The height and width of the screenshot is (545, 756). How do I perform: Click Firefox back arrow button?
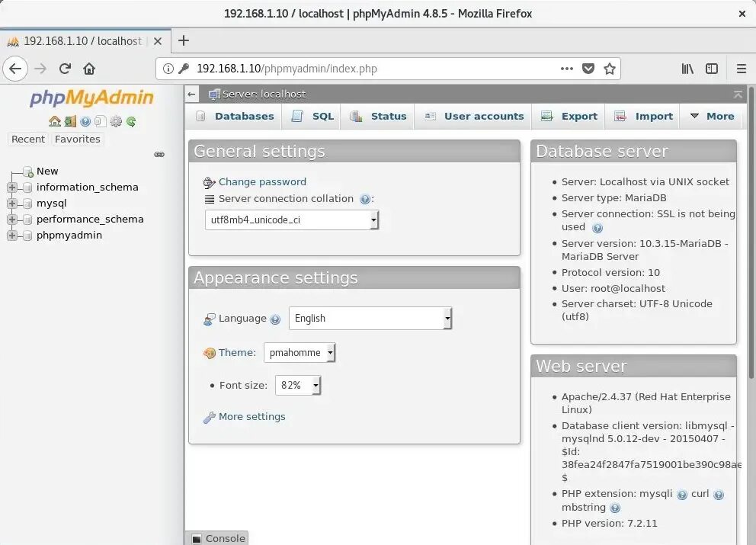click(x=15, y=69)
